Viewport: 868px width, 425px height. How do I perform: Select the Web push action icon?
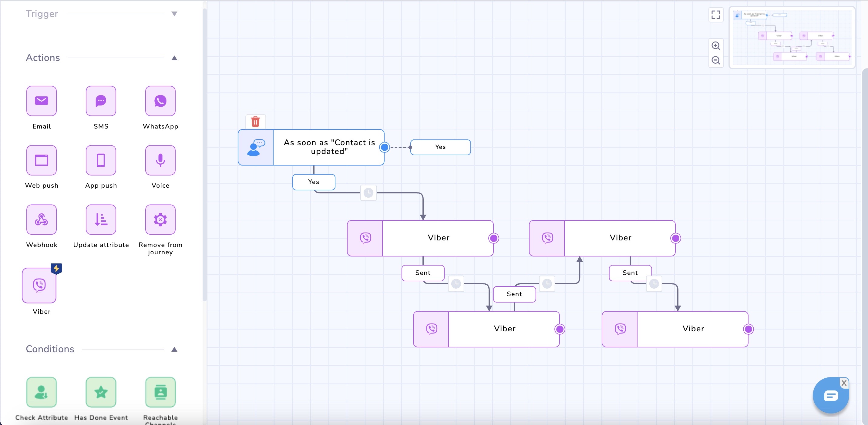pyautogui.click(x=42, y=160)
